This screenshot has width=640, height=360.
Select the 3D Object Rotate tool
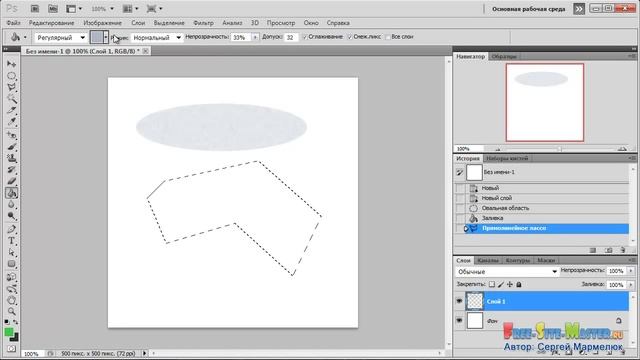point(11,277)
